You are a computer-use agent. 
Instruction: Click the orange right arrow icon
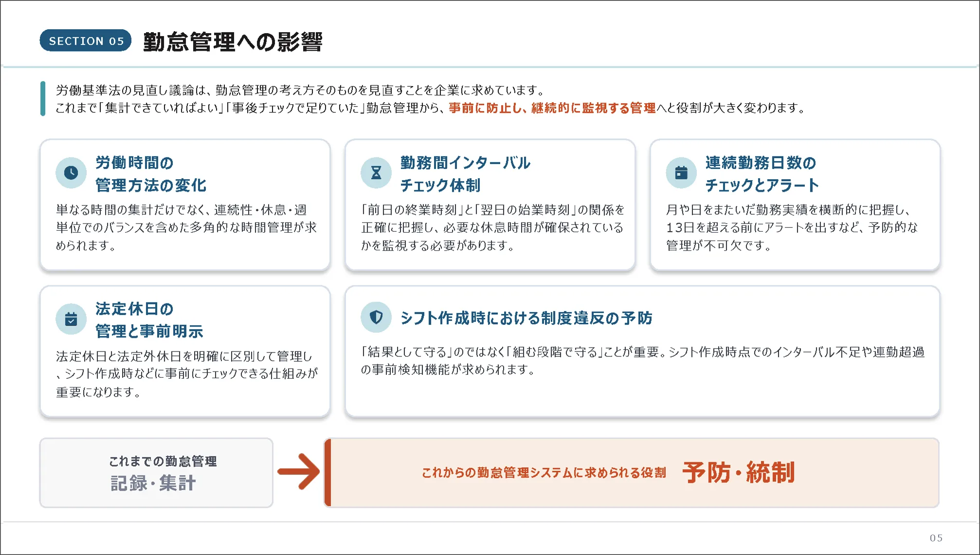point(299,471)
